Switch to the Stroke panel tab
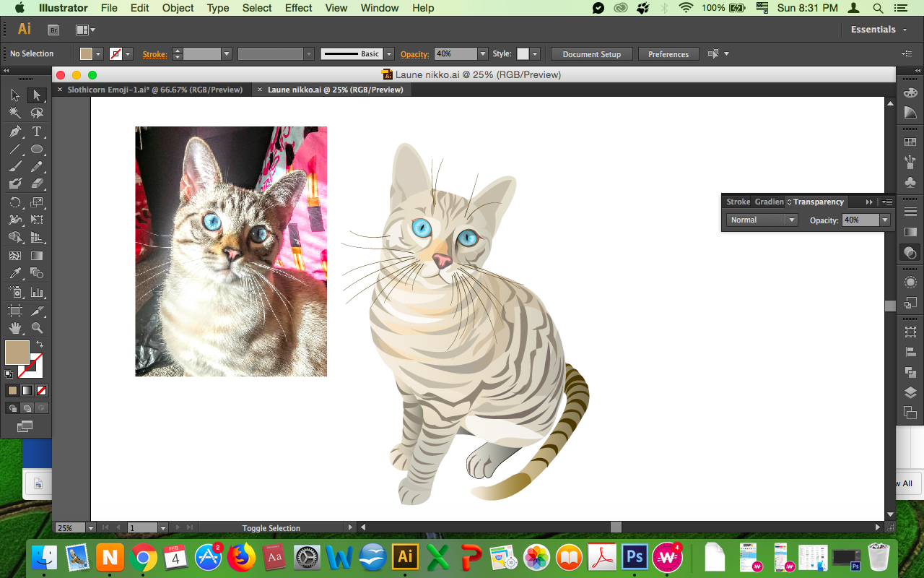Screen dimensions: 924x578 (738, 202)
